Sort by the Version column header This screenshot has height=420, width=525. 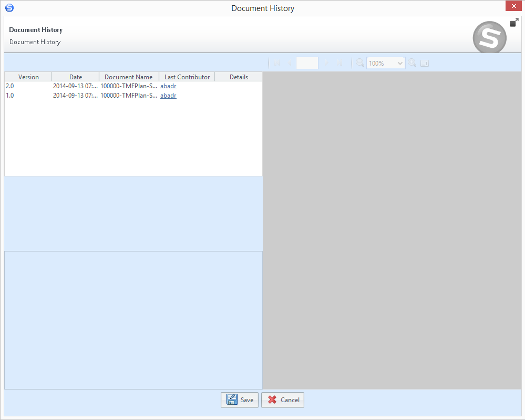28,77
